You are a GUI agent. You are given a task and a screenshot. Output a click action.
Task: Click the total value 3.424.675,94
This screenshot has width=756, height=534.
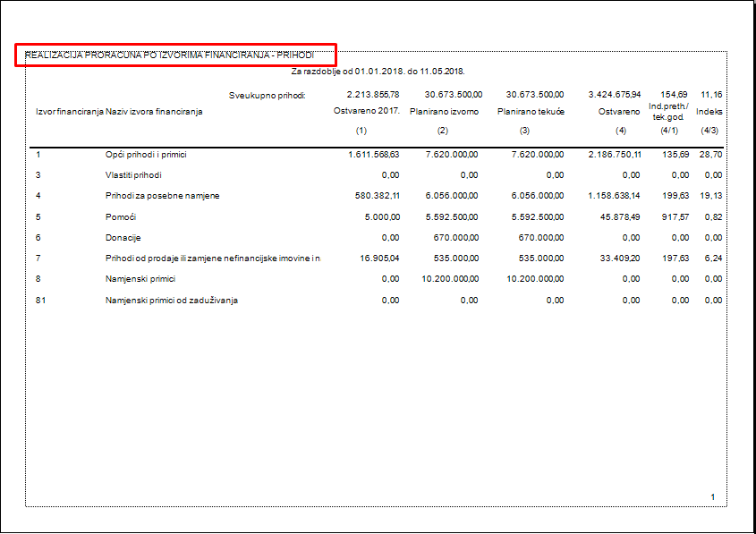pyautogui.click(x=614, y=95)
